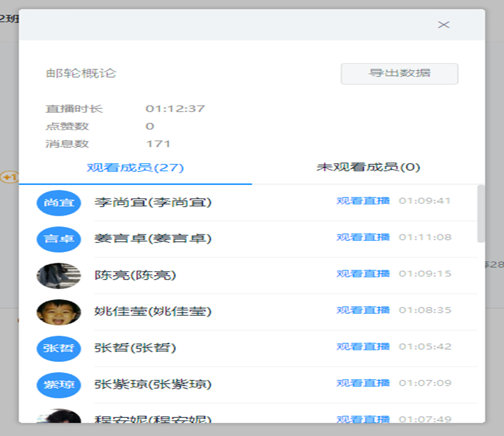Screen dimensions: 504x436
Task: Open 观看直播 link for 张哲
Action: (x=363, y=347)
